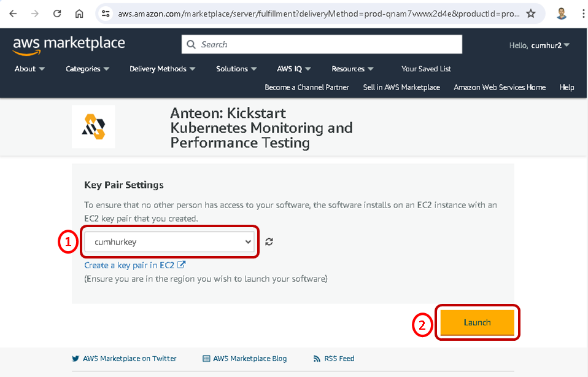Open Create a key pair in EC2 link
Image resolution: width=588 pixels, height=377 pixels.
click(x=134, y=265)
